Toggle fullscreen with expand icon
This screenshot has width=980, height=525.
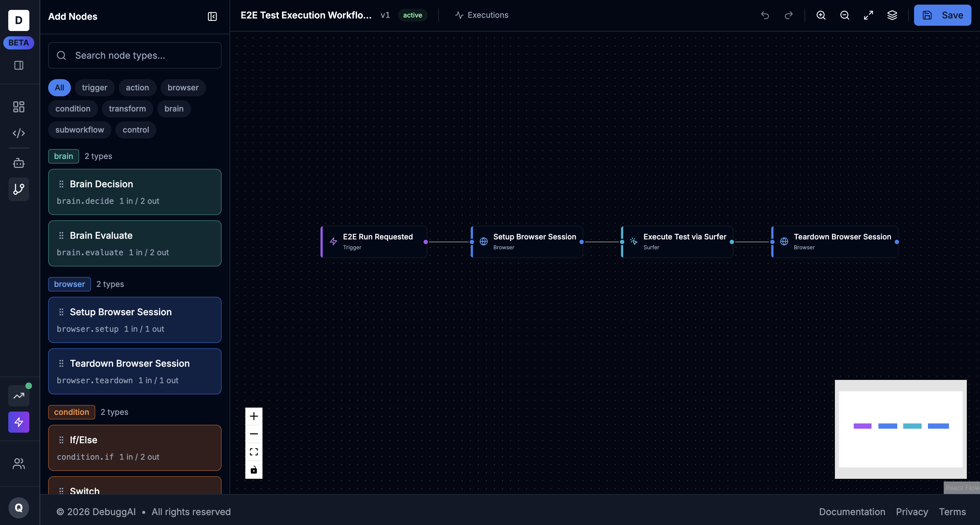coord(869,15)
